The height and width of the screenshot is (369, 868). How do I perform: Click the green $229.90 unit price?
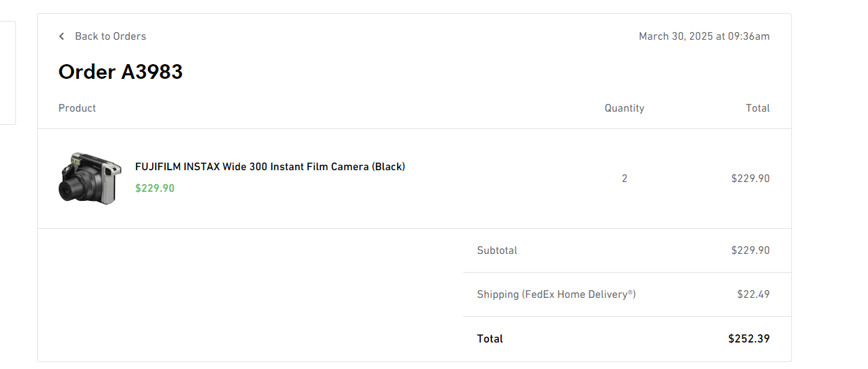pos(155,188)
